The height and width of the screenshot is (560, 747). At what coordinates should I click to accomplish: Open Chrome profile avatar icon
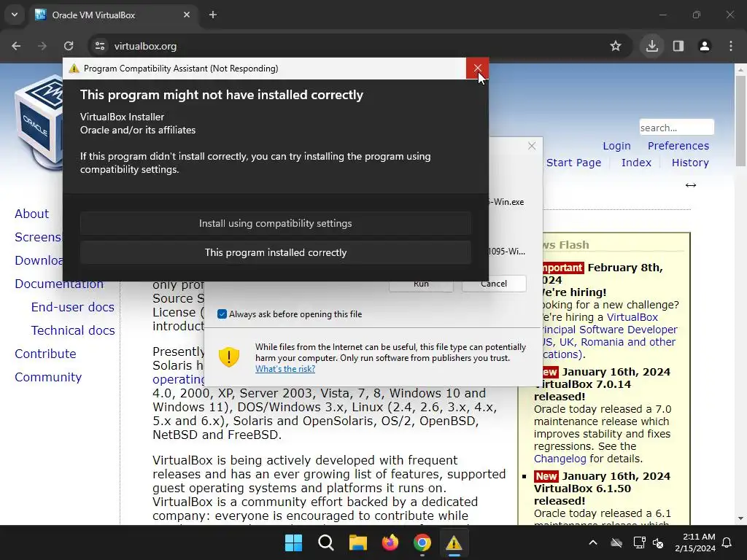click(x=705, y=46)
